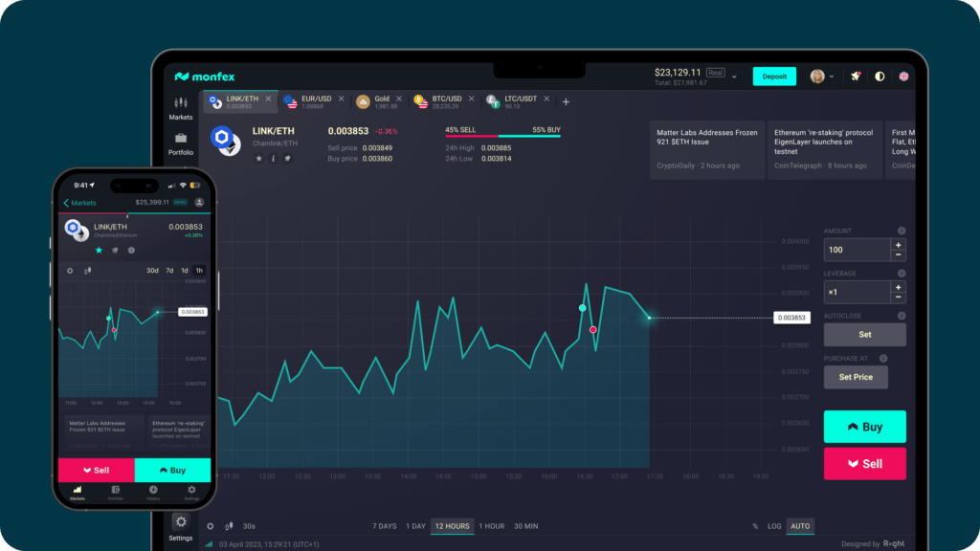This screenshot has height=551, width=980.
Task: Increase Amount with the plus stepper
Action: pyautogui.click(x=898, y=244)
